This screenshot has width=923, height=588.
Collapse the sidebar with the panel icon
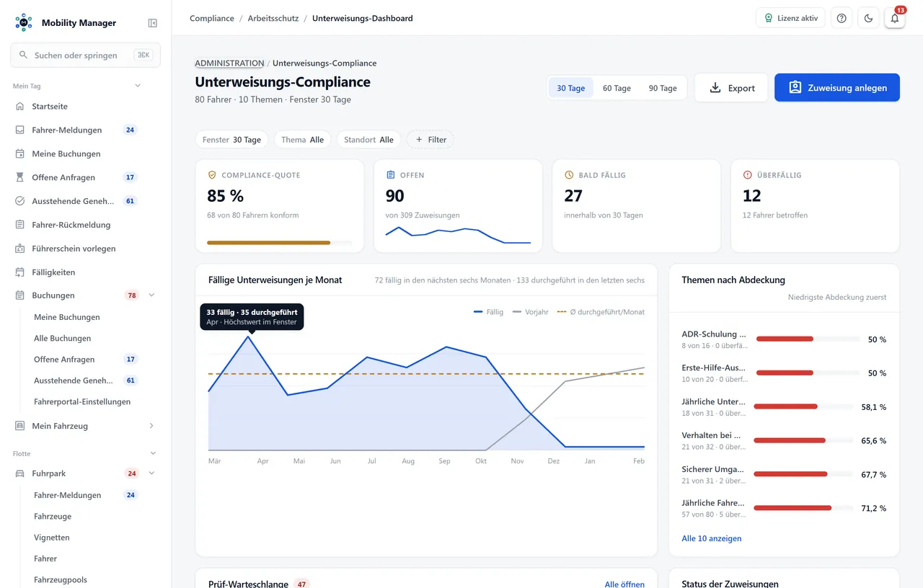tap(152, 23)
